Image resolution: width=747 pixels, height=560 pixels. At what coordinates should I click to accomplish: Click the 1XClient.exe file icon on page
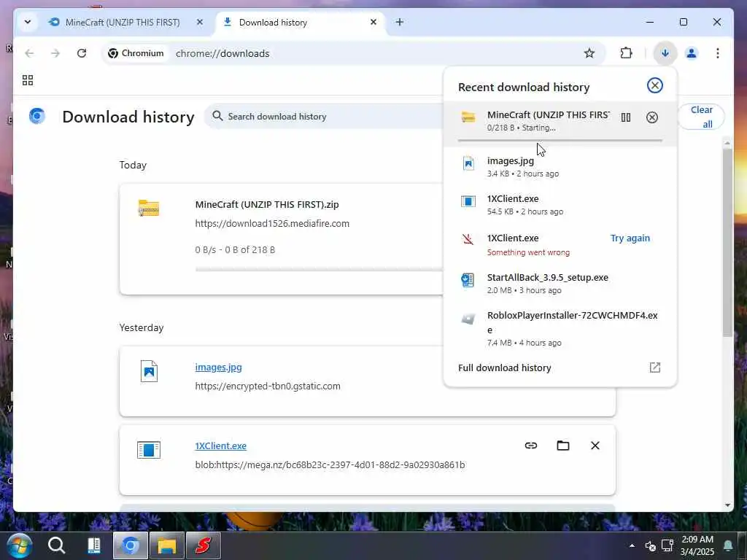click(149, 449)
